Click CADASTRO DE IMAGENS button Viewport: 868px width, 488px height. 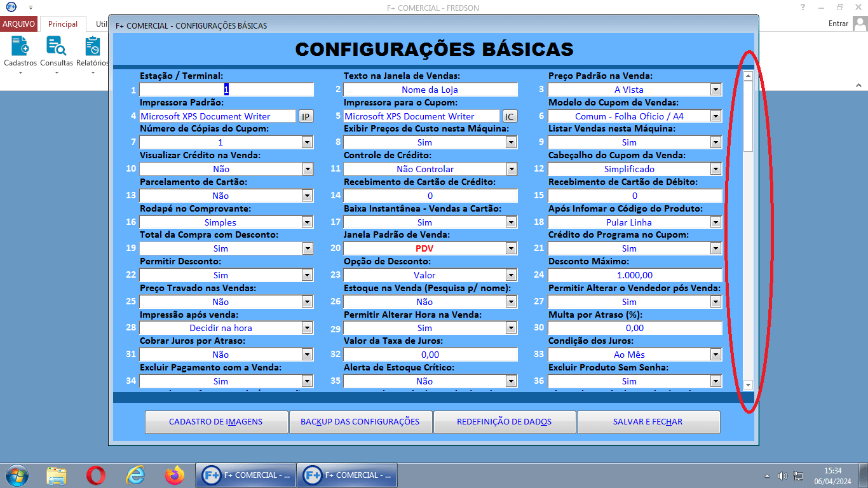point(216,422)
